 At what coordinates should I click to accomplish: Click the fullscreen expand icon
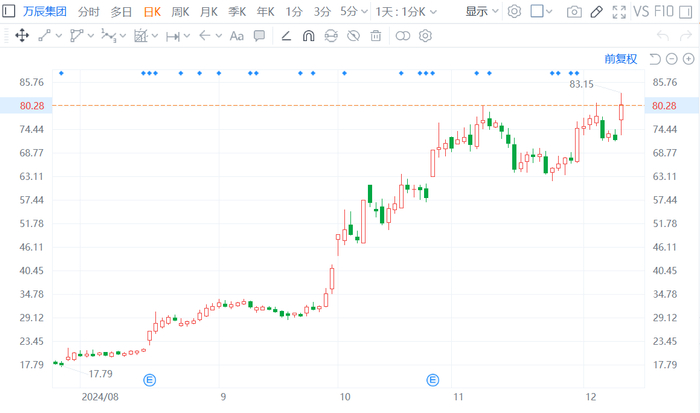[619, 12]
